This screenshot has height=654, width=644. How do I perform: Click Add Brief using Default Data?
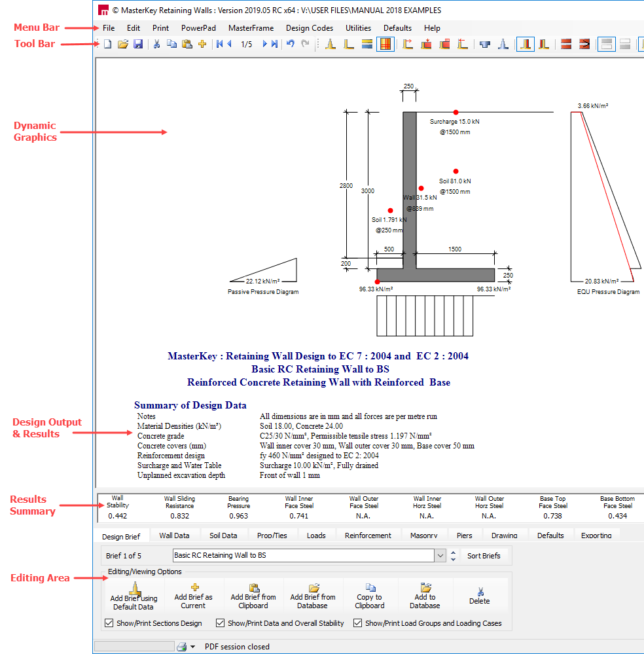click(x=134, y=595)
